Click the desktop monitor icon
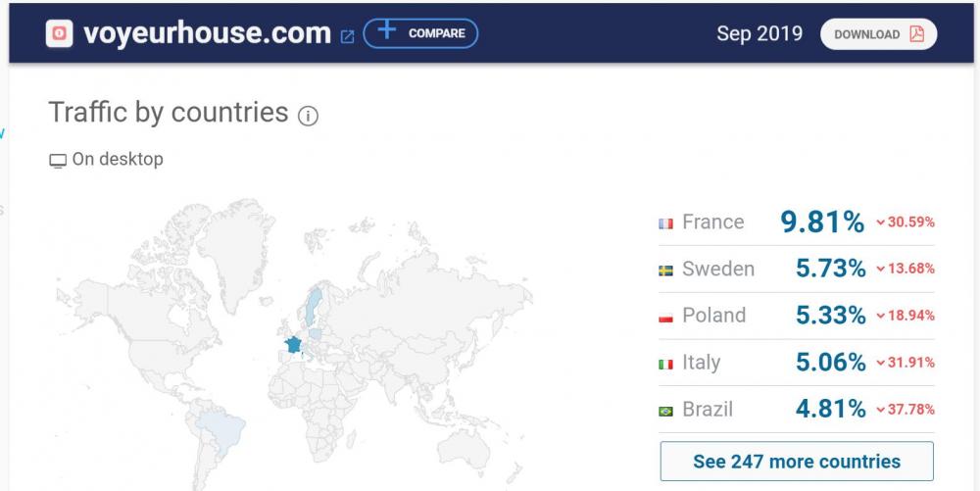The image size is (980, 491). [x=58, y=160]
